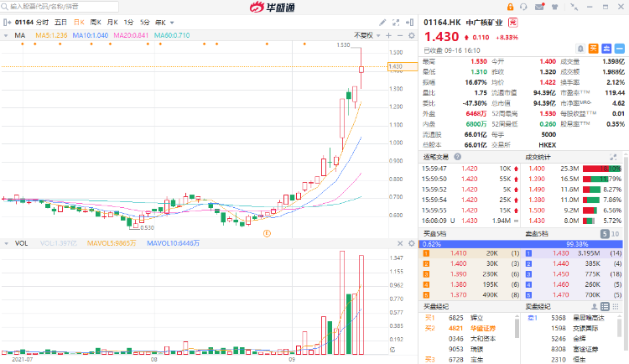Click the 1.430 current price label on axis
The image size is (629, 364).
click(403, 66)
